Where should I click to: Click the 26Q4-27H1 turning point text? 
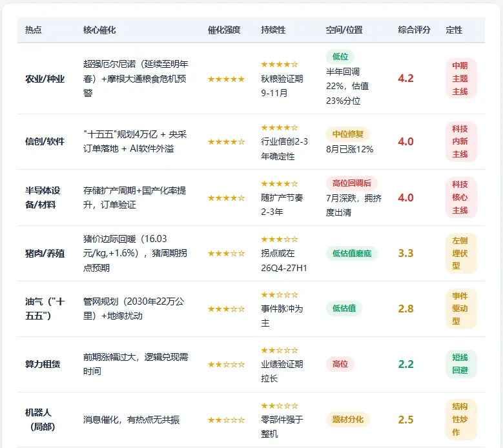(284, 268)
